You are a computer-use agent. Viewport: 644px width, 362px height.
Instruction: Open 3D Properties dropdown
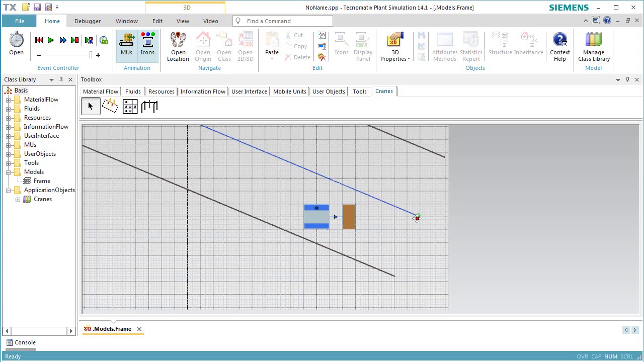coord(395,47)
